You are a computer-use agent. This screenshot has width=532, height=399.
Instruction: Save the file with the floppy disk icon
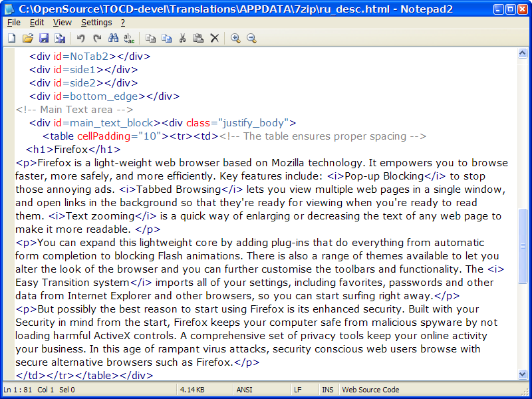coord(44,38)
